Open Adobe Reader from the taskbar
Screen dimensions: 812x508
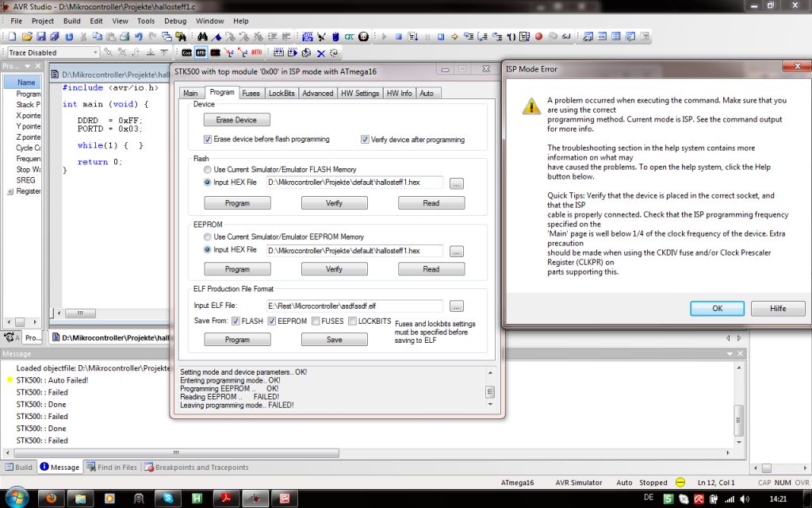click(226, 498)
